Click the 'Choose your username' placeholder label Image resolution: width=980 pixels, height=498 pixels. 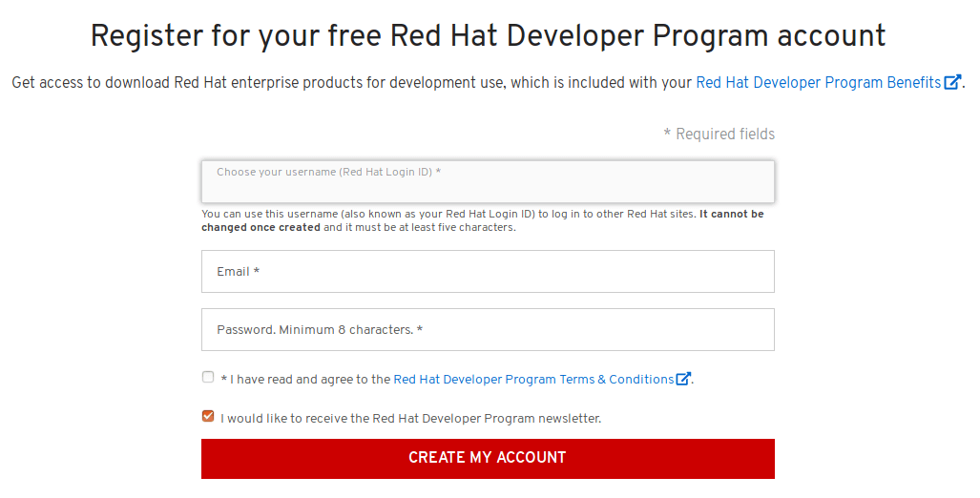pos(328,172)
